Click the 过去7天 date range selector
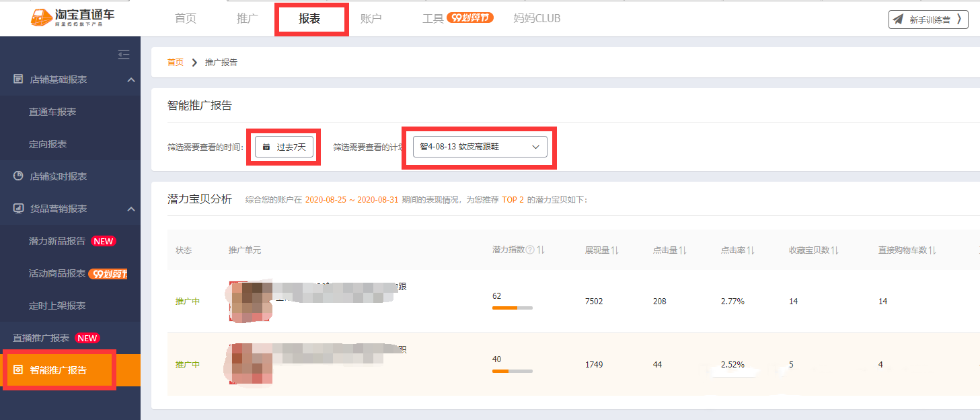Image resolution: width=980 pixels, height=420 pixels. pos(283,147)
